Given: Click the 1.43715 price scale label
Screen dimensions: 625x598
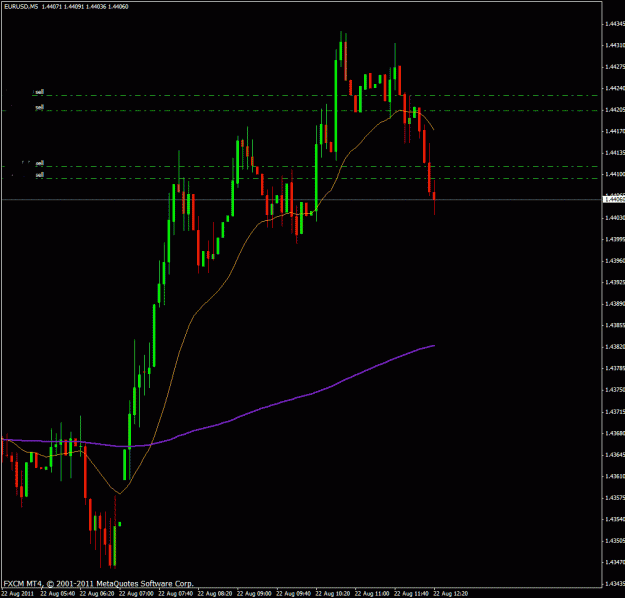Looking at the screenshot, I should (615, 411).
